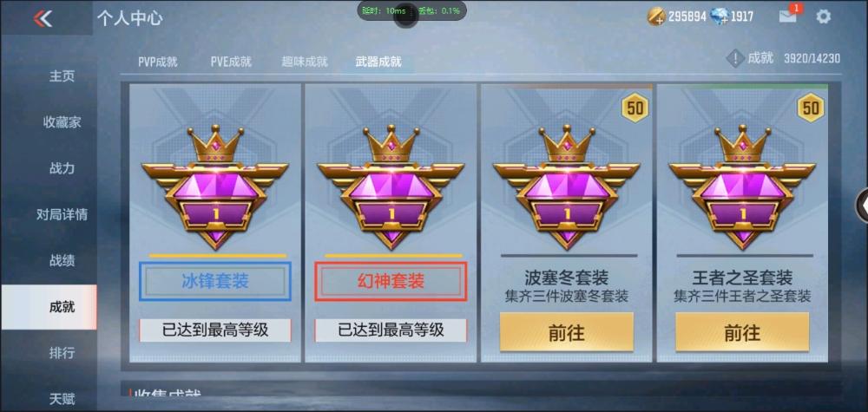
Task: Switch to the PVE成就 tab
Action: click(231, 62)
